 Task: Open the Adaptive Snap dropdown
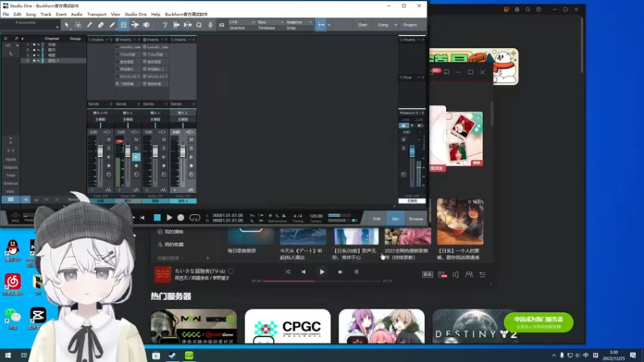pos(299,23)
